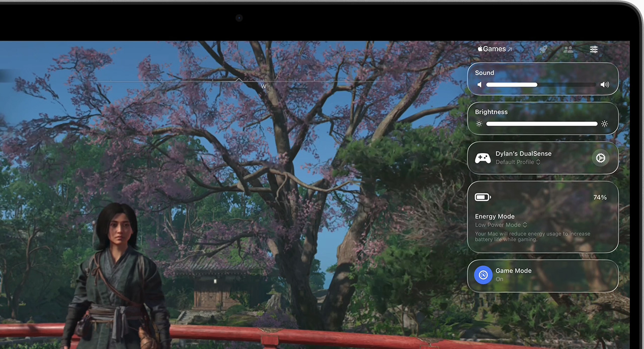644x349 pixels.
Task: Toggle the Game Mode button
Action: [483, 275]
